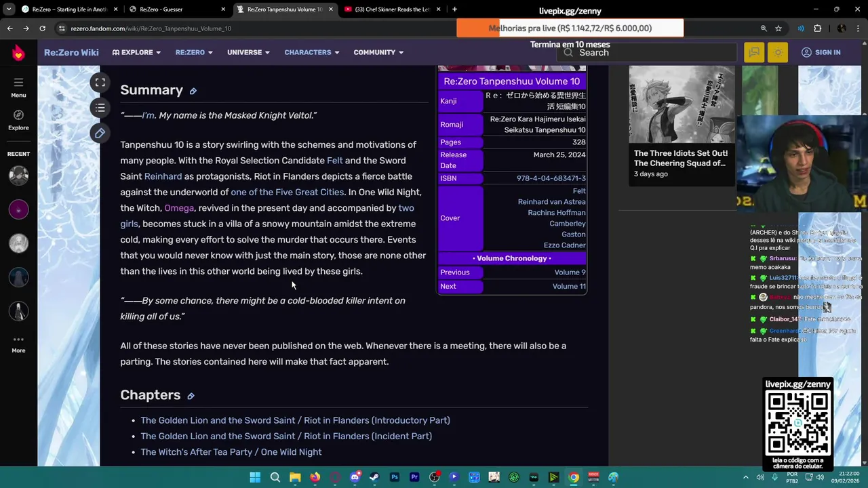Open the CHARACTERS dropdown menu
The height and width of the screenshot is (488, 868).
coord(312,52)
